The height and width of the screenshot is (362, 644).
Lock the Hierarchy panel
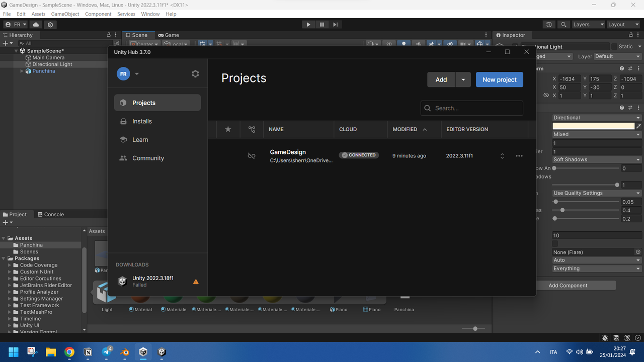(109, 35)
